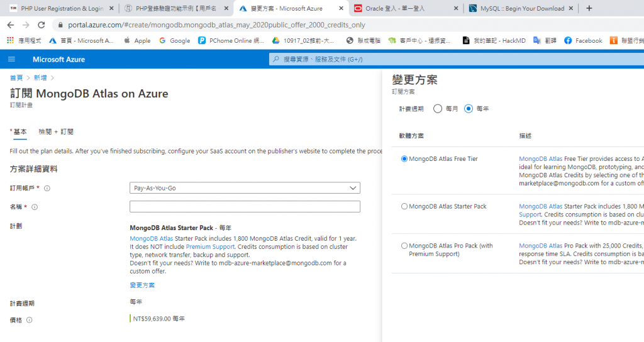Click the info icon next to 價格

point(29,320)
